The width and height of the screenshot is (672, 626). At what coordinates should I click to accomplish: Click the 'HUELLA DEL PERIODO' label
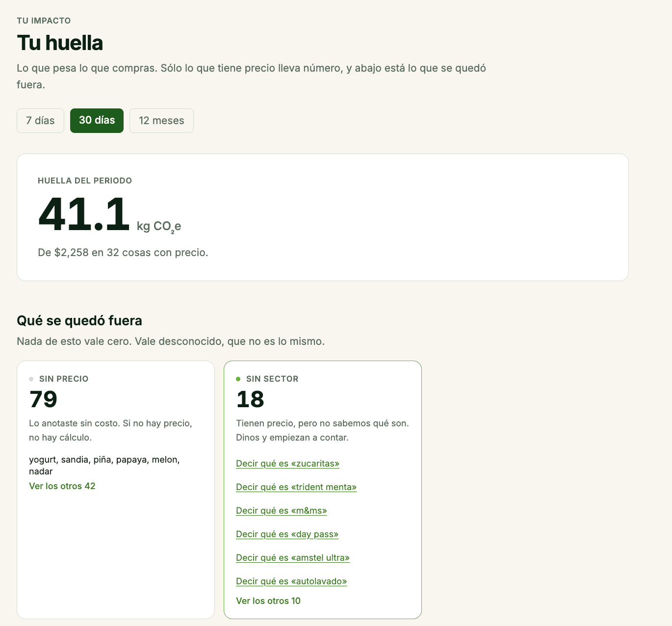(x=85, y=181)
